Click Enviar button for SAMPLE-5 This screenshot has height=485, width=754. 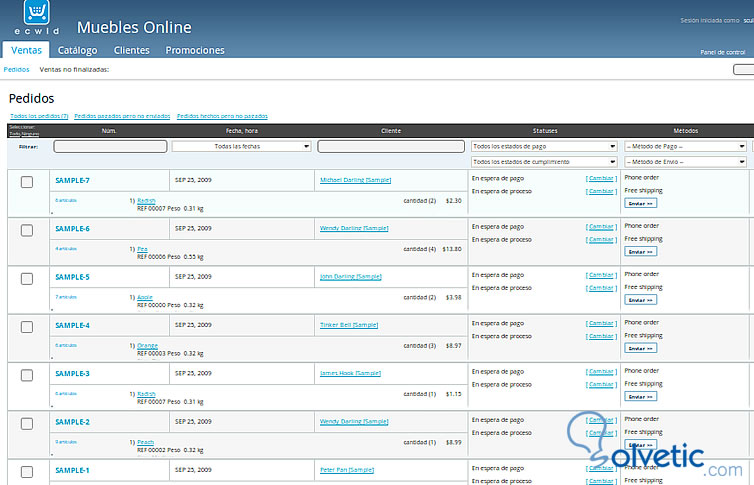click(x=641, y=300)
